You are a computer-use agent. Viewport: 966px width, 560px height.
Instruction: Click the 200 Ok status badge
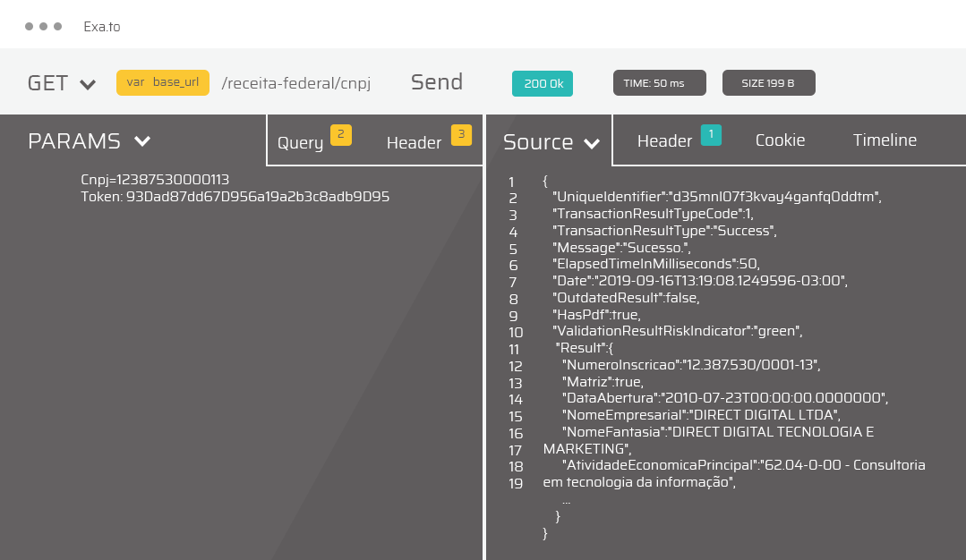click(543, 83)
